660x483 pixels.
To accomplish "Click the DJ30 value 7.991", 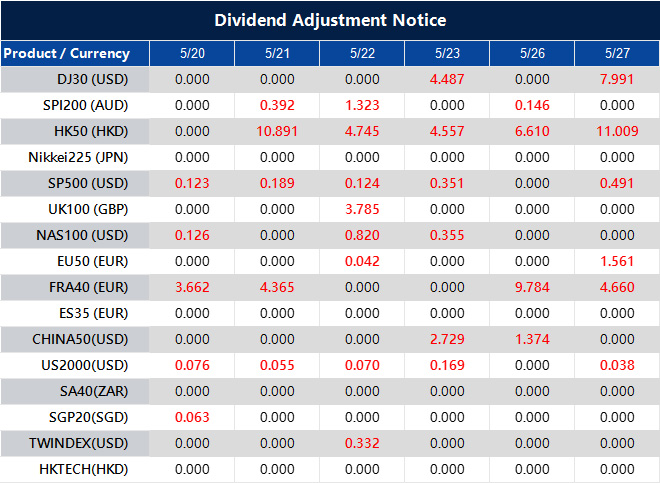I will coord(617,79).
